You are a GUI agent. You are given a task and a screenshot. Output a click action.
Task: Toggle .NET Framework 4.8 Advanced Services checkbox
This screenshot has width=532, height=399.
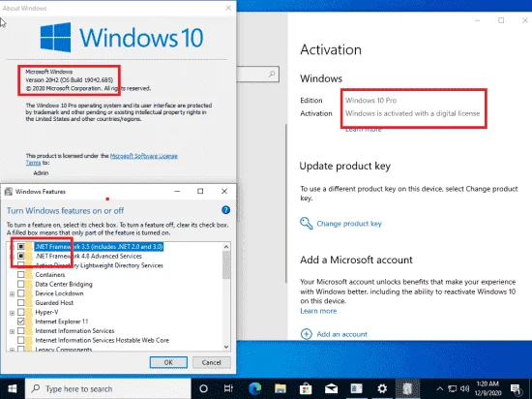[x=21, y=256]
